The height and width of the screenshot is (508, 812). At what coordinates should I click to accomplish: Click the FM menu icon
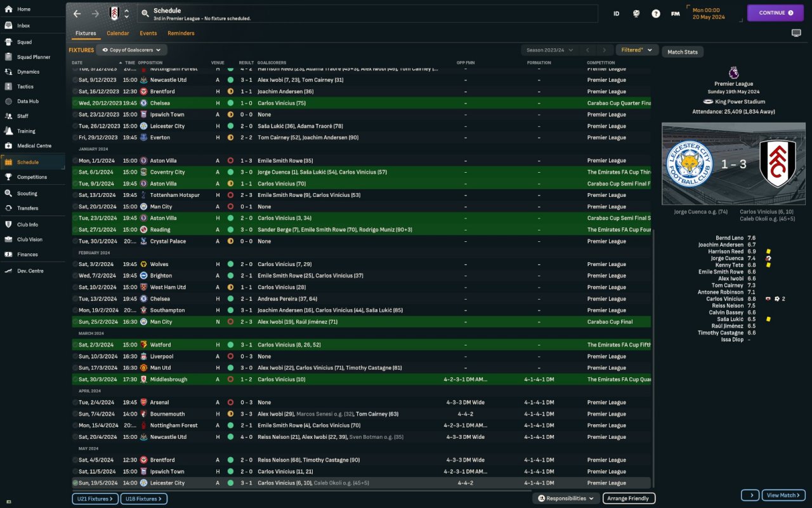tap(676, 13)
